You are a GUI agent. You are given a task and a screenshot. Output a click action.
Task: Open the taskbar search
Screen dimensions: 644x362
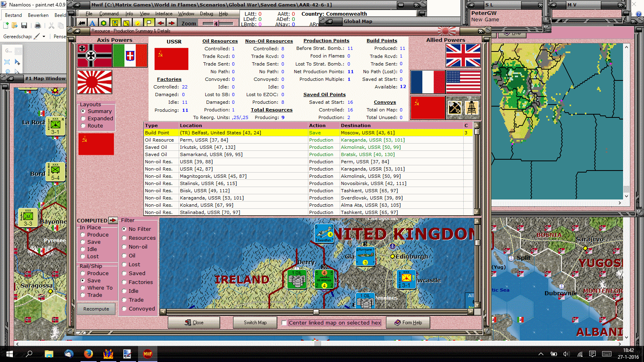29,354
